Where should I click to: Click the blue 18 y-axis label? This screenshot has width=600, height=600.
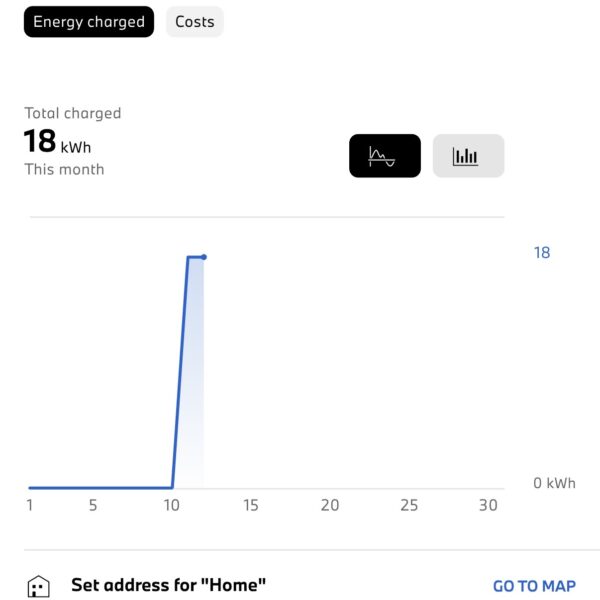pyautogui.click(x=542, y=253)
